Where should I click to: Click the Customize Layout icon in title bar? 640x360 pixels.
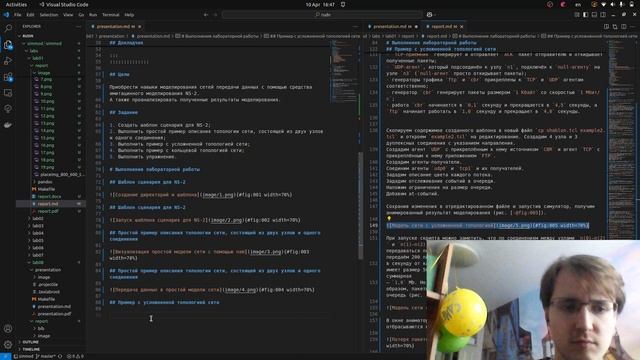(577, 15)
